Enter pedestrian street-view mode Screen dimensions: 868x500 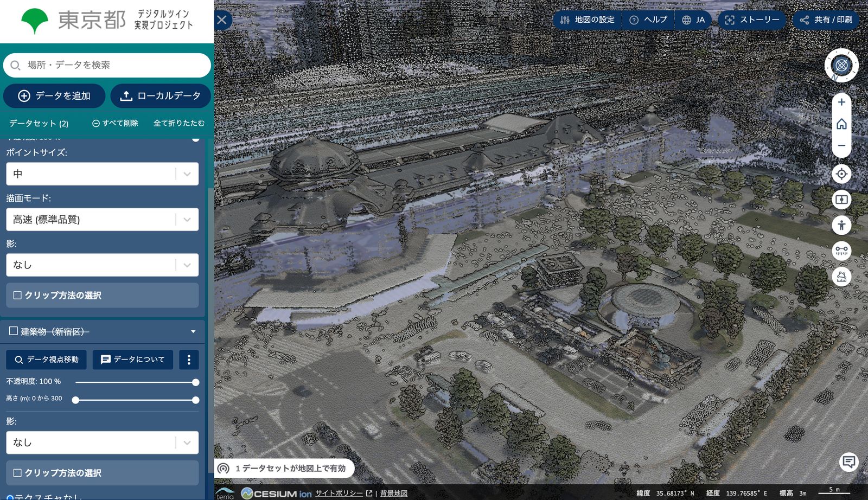pyautogui.click(x=841, y=225)
